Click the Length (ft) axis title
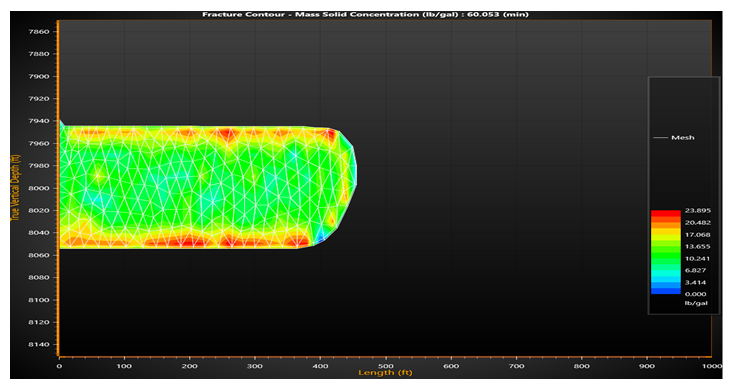Screen dimensions: 733x391 pos(385,373)
